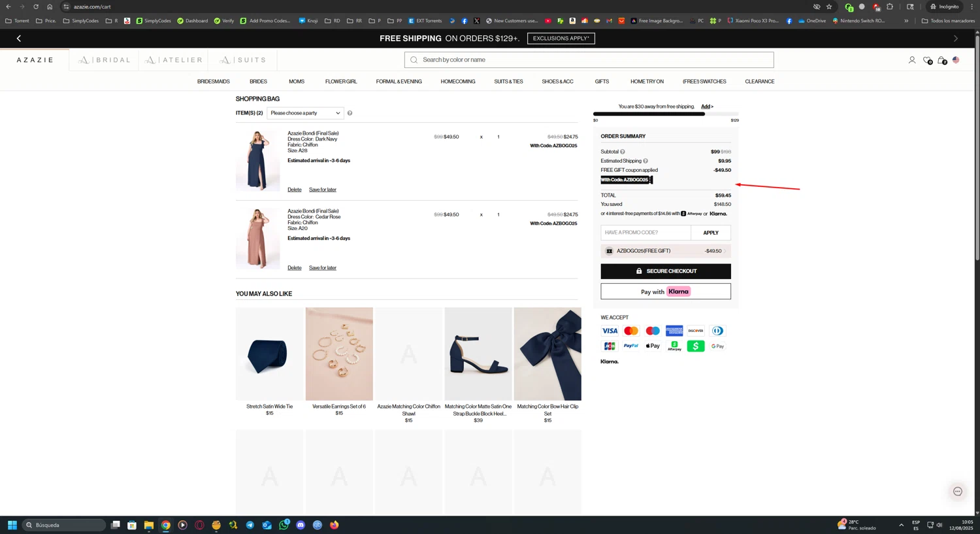
Task: Click the AZAZIE logo
Action: click(35, 60)
